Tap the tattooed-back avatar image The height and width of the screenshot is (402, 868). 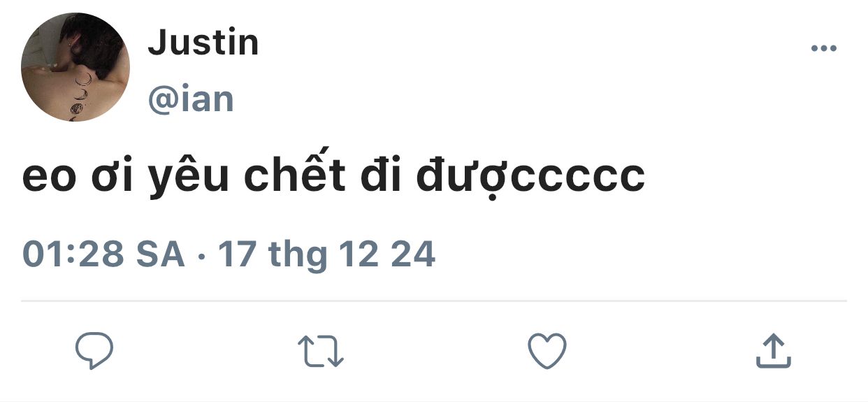tap(75, 67)
